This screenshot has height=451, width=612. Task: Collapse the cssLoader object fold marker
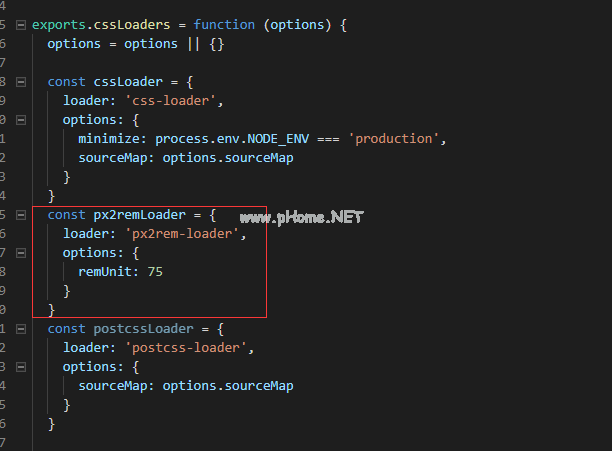pos(21,81)
